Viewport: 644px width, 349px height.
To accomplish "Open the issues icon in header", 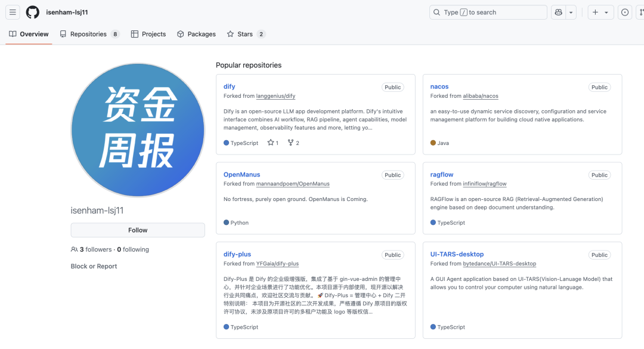I will click(625, 13).
